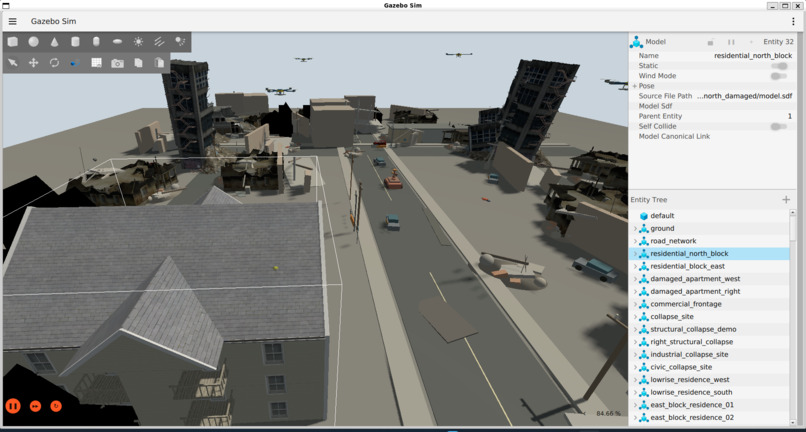Insert a cone shape
Viewport: 806px width, 432px height.
tap(54, 42)
